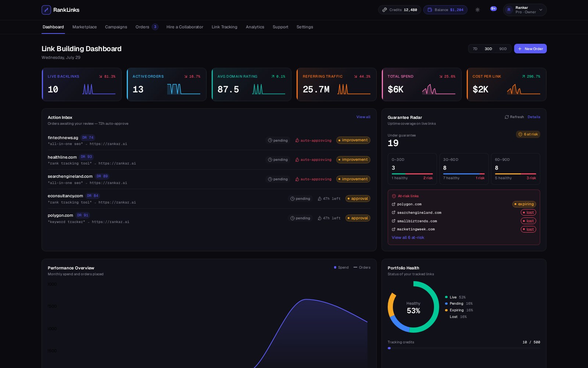This screenshot has width=588, height=368.
Task: Open searchengineland.com at-risk external link icon
Action: [394, 213]
